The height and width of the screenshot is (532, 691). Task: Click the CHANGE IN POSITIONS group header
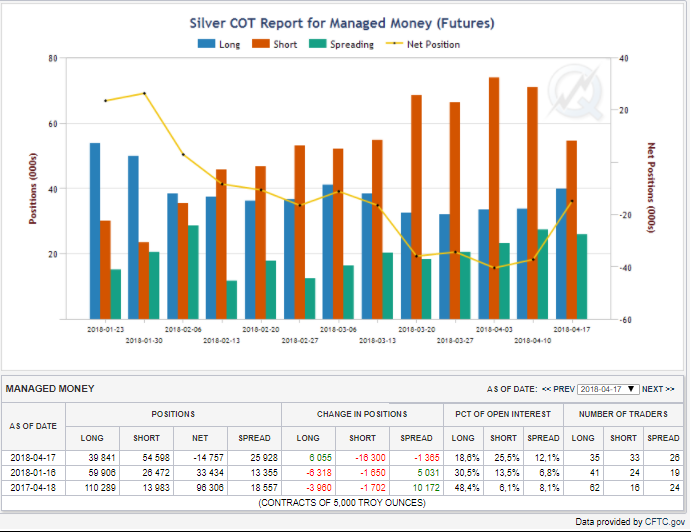coord(362,414)
